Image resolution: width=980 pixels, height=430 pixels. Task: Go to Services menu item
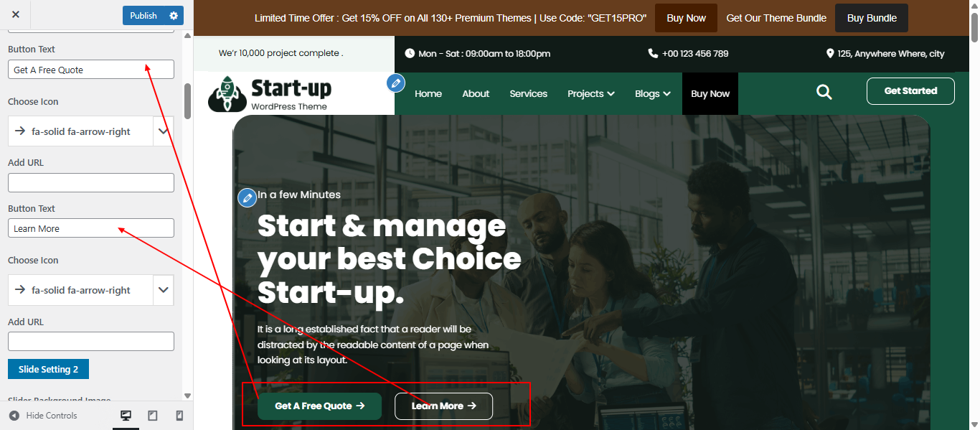[529, 93]
